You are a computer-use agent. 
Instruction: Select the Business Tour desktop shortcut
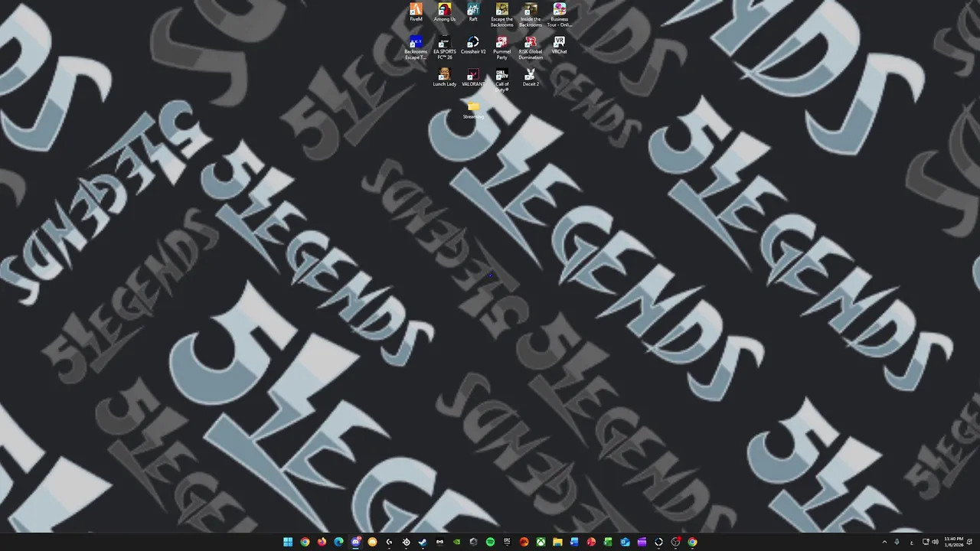(560, 15)
